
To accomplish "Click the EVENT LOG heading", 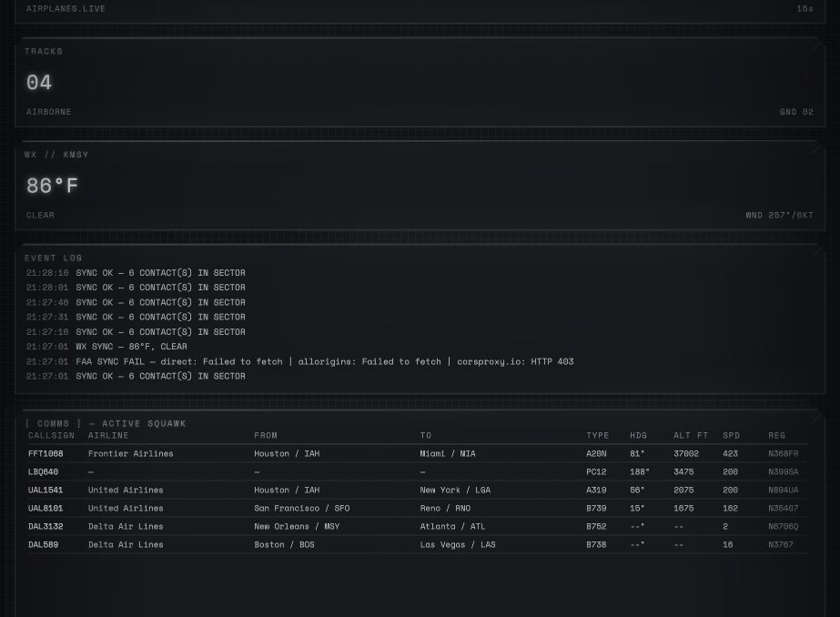I will (x=53, y=258).
